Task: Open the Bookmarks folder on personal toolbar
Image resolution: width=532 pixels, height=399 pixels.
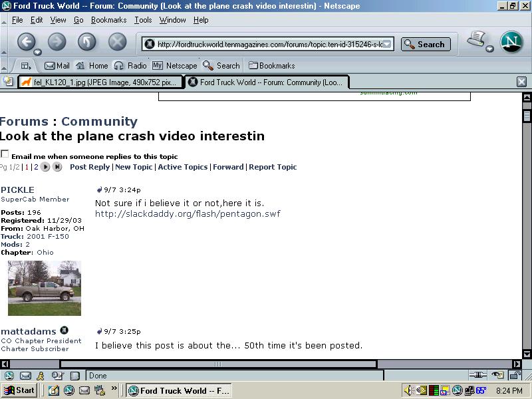Action: click(272, 66)
